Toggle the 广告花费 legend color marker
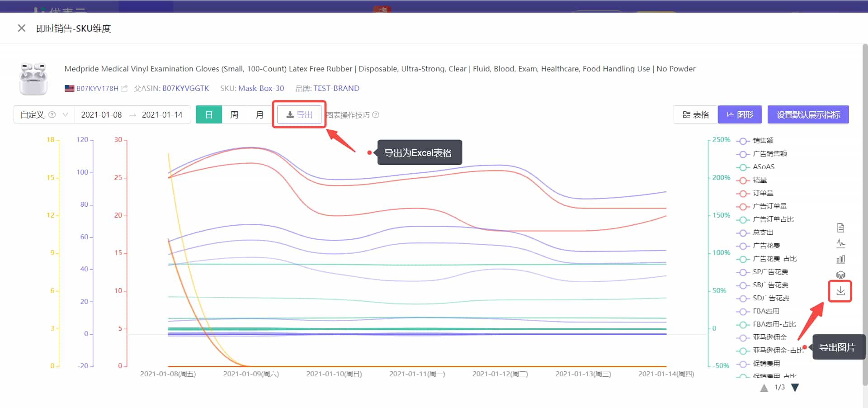Viewport: 868px width, 408px height. 743,246
